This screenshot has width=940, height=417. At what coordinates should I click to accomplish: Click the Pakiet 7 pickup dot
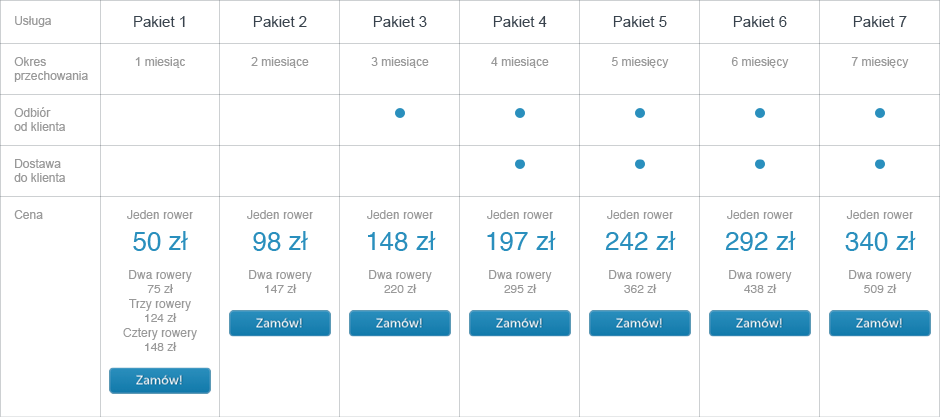pyautogui.click(x=880, y=113)
